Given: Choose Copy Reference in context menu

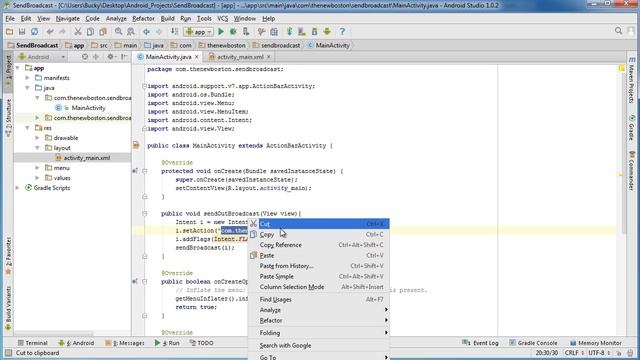Looking at the screenshot, I should pos(319,245).
